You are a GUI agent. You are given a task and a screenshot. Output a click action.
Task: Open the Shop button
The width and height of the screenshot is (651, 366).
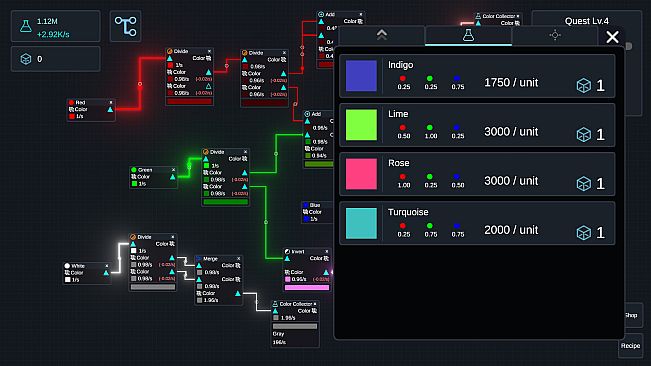point(633,315)
